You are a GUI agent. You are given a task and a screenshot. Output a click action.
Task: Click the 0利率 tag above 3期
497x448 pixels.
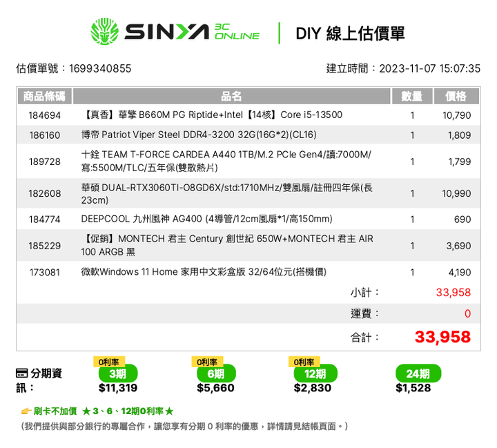point(109,362)
